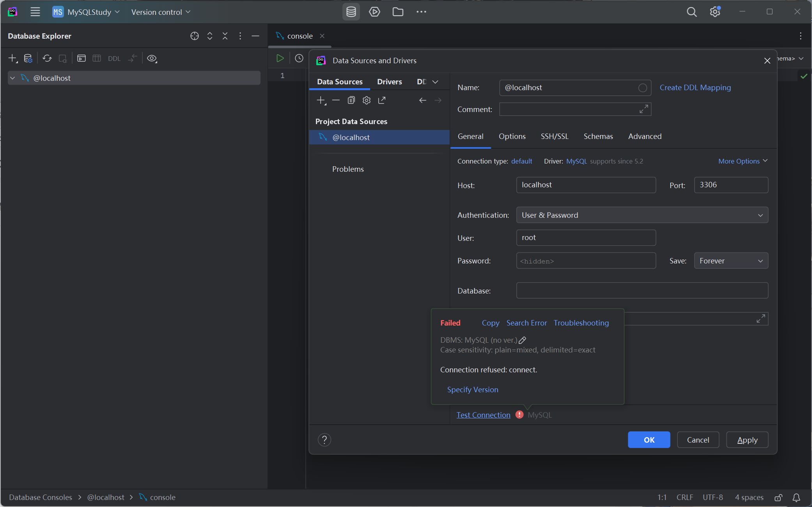Toggle the View Options eye icon

click(152, 59)
